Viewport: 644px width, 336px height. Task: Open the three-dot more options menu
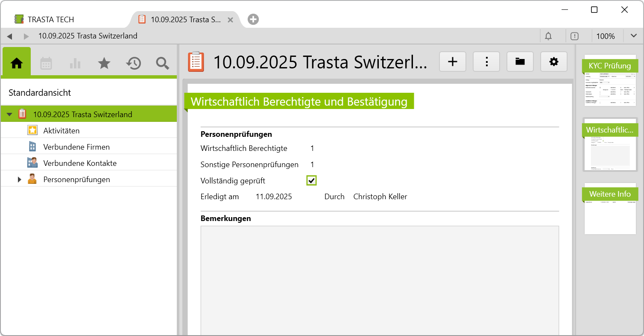click(486, 62)
